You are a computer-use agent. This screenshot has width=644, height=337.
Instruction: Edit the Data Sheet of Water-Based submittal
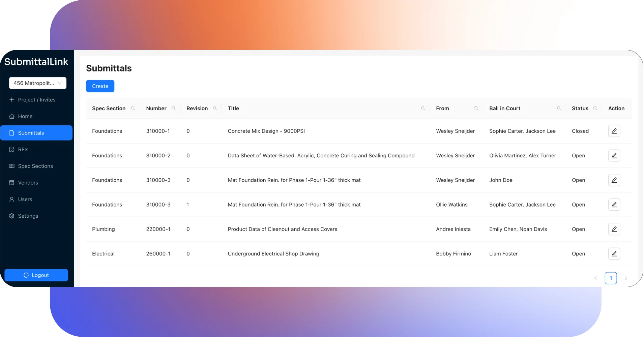point(614,156)
